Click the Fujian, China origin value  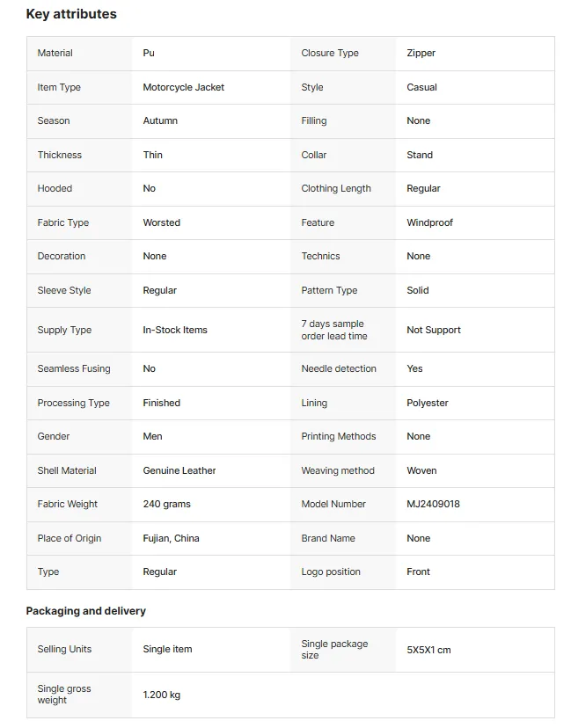coord(171,538)
